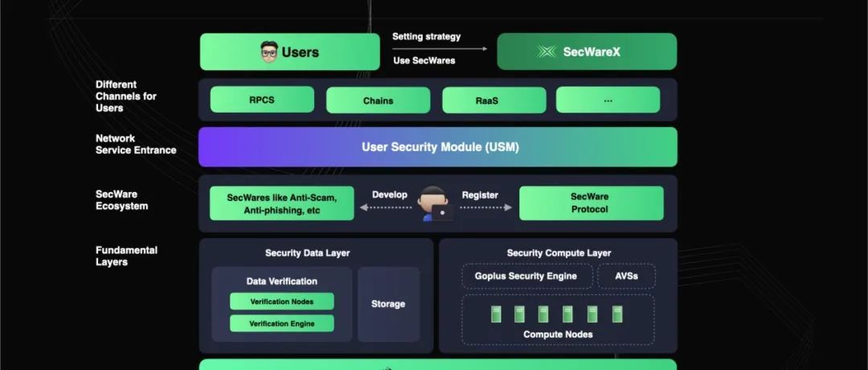Click the SecWareX logo icon

click(x=547, y=52)
